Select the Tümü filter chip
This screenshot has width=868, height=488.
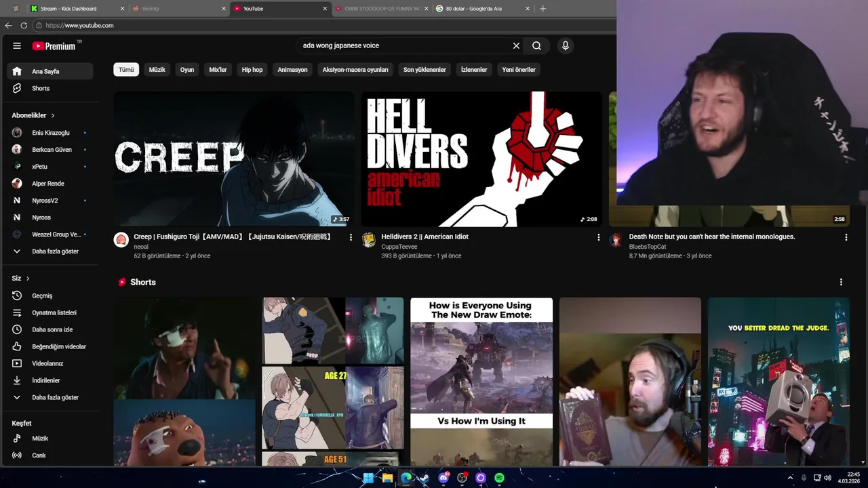[126, 70]
